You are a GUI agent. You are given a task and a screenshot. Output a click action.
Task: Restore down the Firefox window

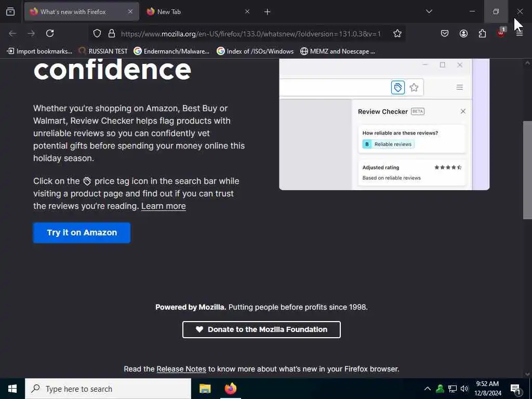tap(496, 11)
